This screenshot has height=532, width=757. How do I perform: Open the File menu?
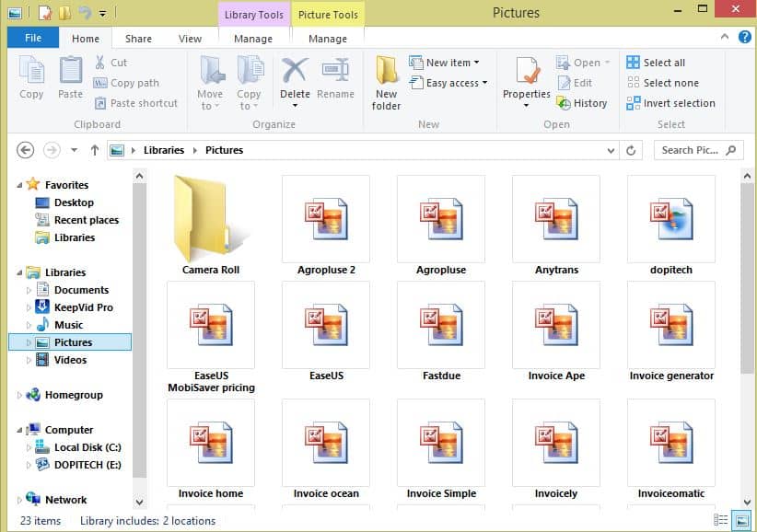click(32, 38)
